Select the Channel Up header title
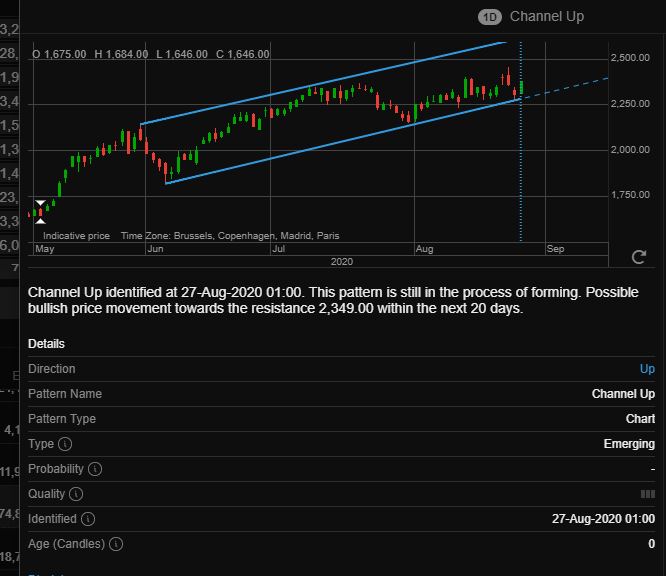 pos(547,17)
